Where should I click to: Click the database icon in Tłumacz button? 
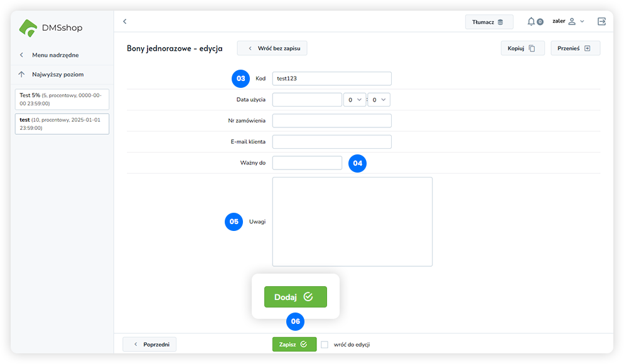(500, 22)
